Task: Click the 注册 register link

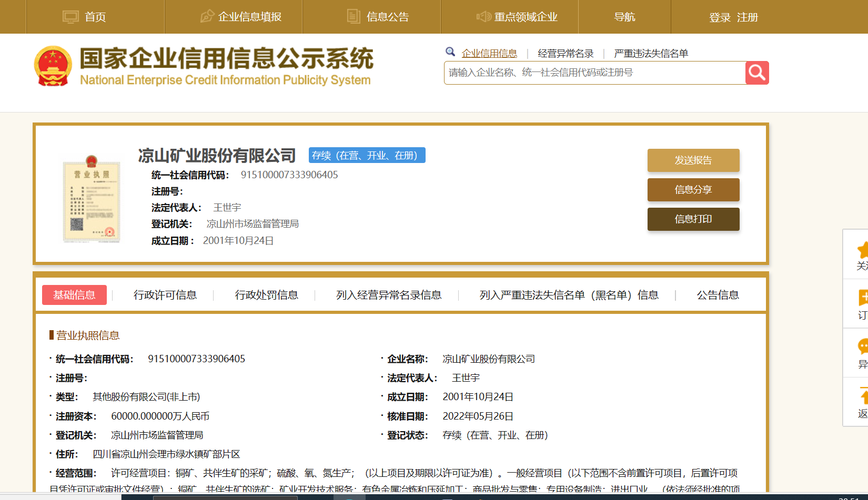Action: click(x=747, y=17)
